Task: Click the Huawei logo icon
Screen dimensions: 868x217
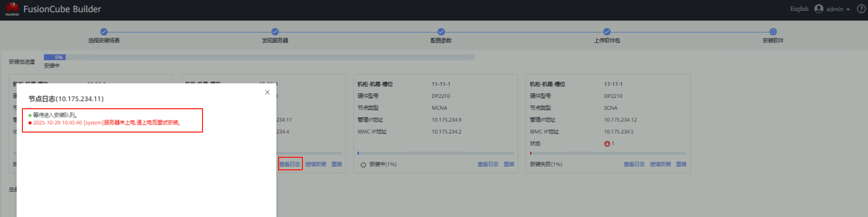Action: (x=12, y=9)
